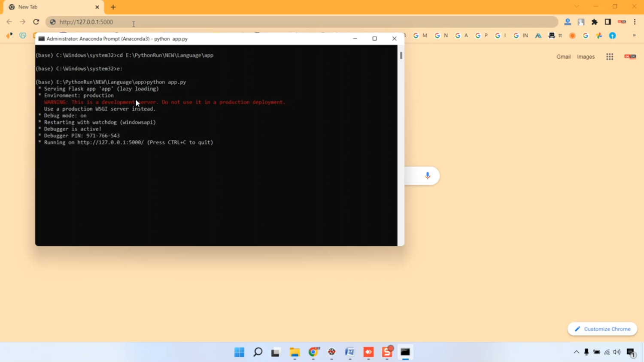Open the Chrome Extensions puzzle icon
The height and width of the screenshot is (362, 644).
[594, 22]
